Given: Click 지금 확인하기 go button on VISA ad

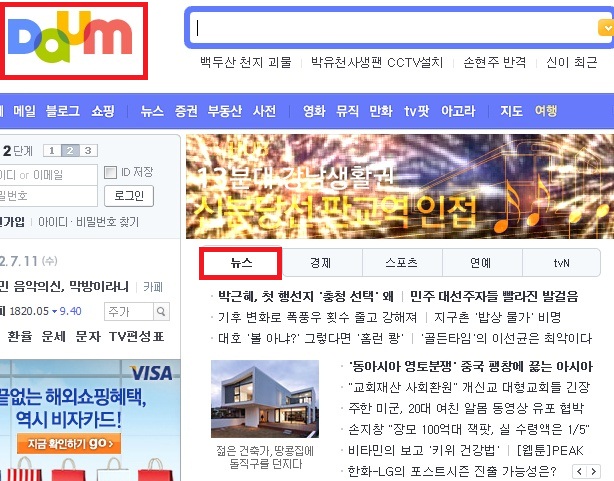Looking at the screenshot, I should [69, 443].
